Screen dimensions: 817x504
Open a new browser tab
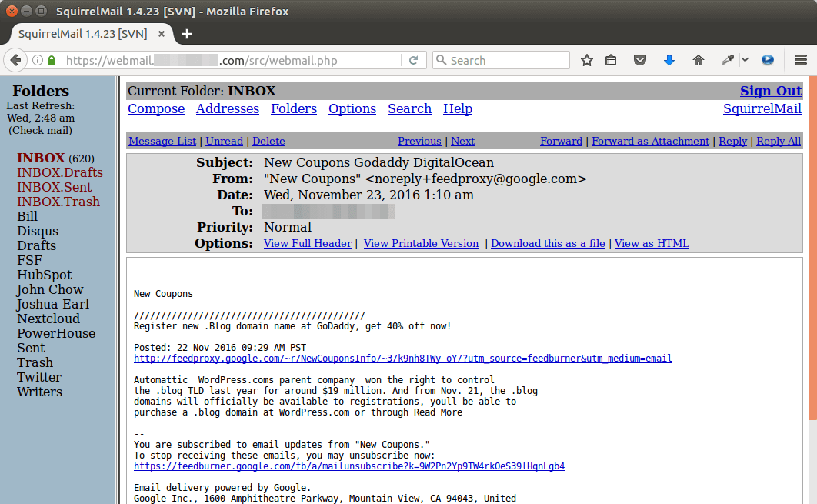coord(187,34)
